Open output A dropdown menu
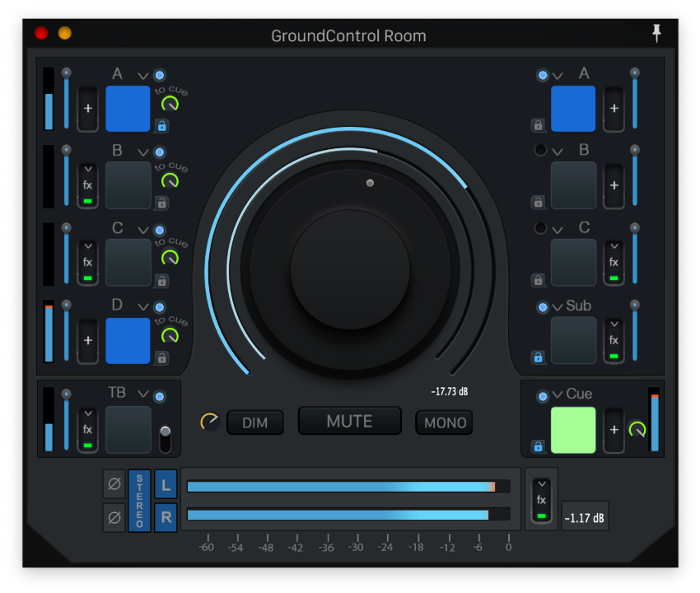Image resolution: width=700 pixels, height=593 pixels. click(x=558, y=76)
